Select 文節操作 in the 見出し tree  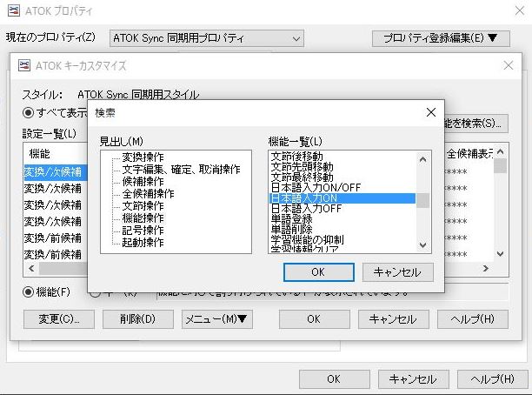coord(143,205)
